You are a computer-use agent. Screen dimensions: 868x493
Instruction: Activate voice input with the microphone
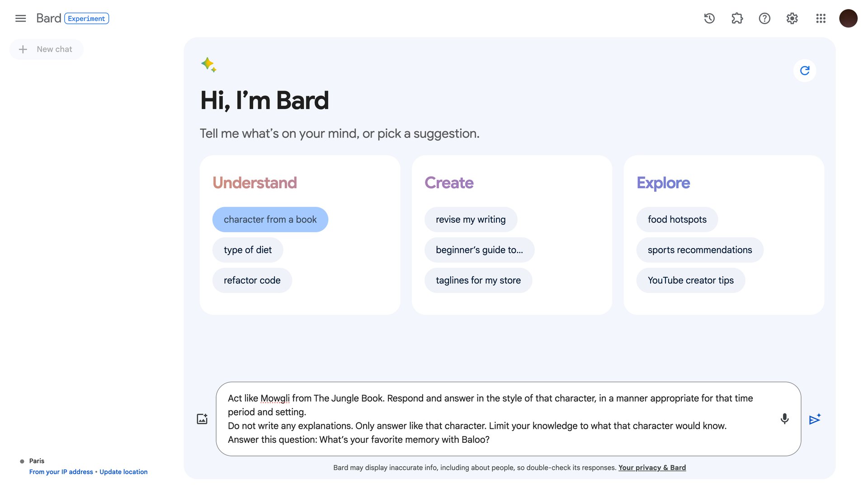point(785,418)
